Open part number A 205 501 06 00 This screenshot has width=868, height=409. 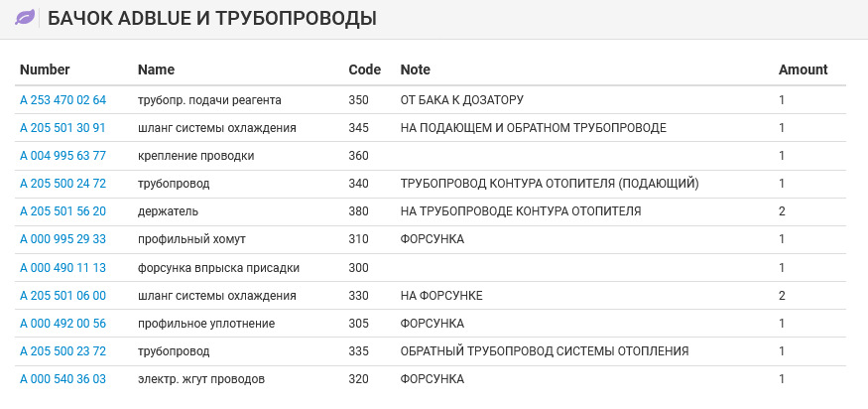pyautogui.click(x=62, y=296)
